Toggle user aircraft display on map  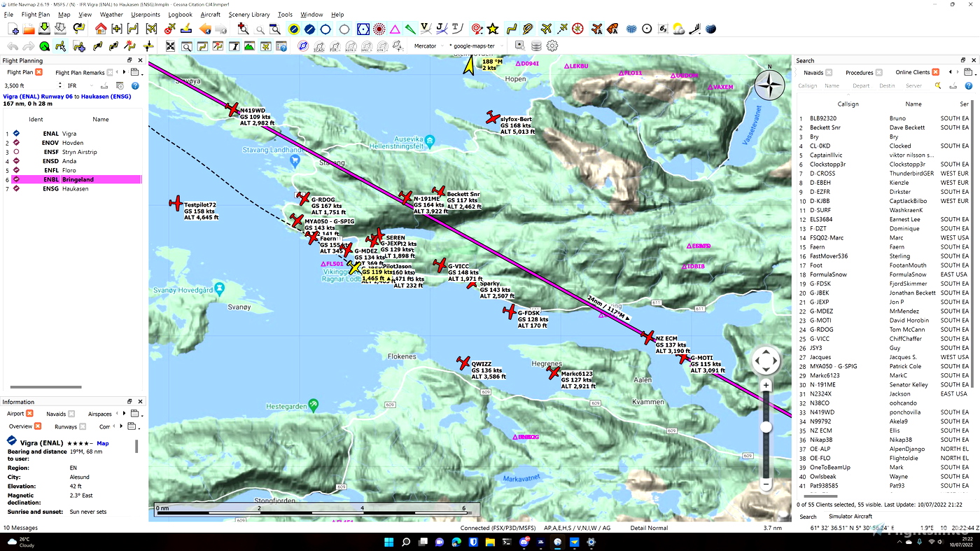coord(546,29)
